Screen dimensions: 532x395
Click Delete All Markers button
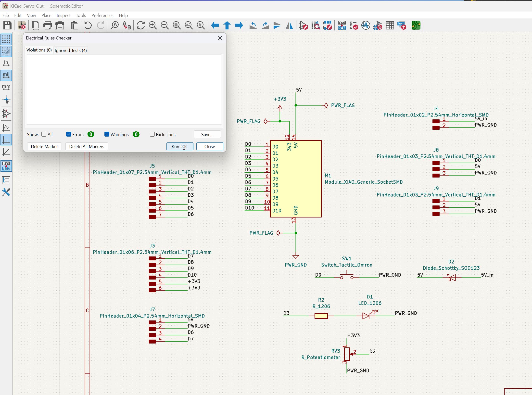[x=87, y=146]
